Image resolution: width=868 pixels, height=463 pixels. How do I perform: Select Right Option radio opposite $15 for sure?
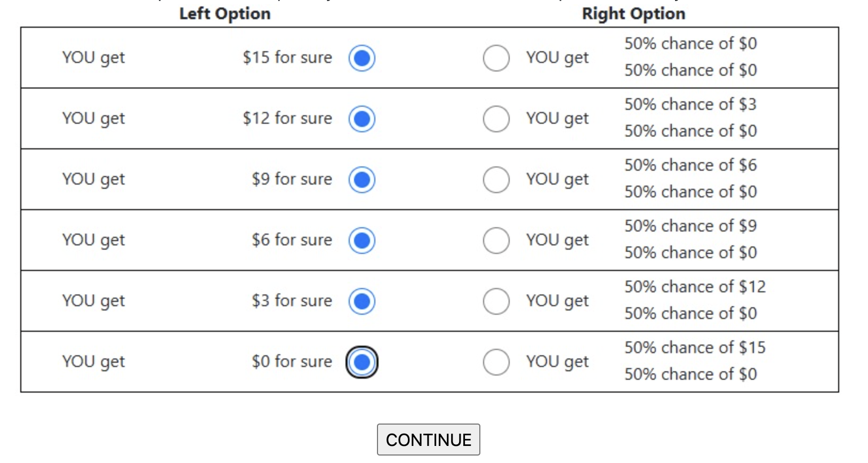496,58
